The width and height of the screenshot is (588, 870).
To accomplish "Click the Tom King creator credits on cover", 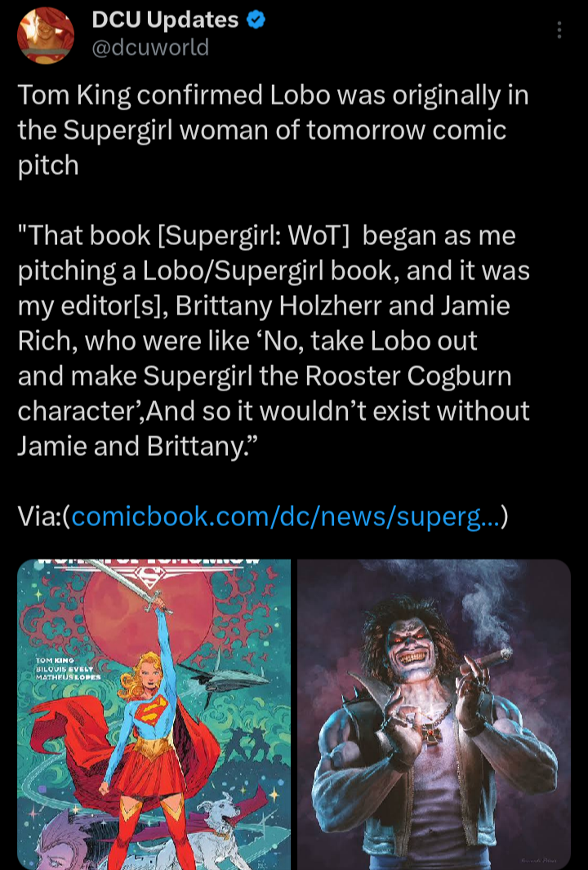I will 68,668.
